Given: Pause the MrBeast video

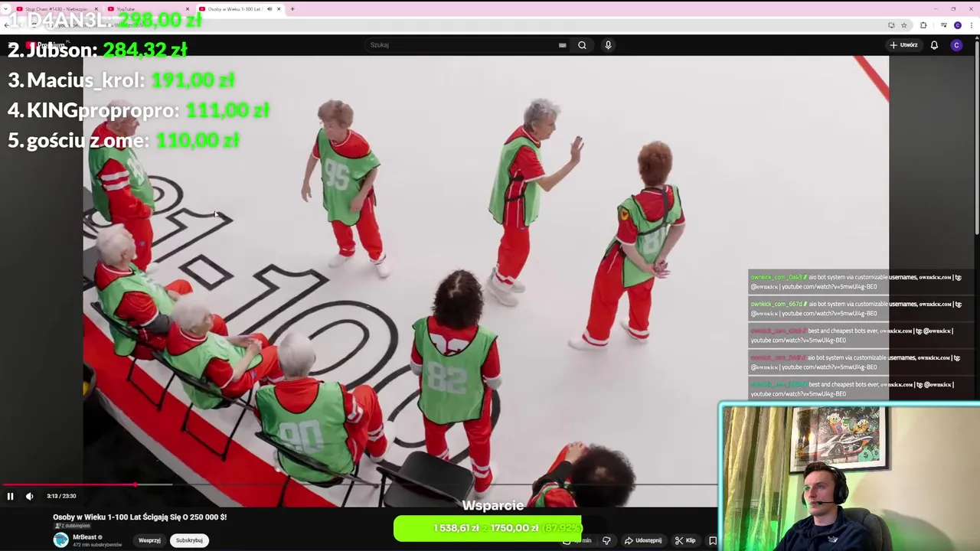Looking at the screenshot, I should (11, 496).
